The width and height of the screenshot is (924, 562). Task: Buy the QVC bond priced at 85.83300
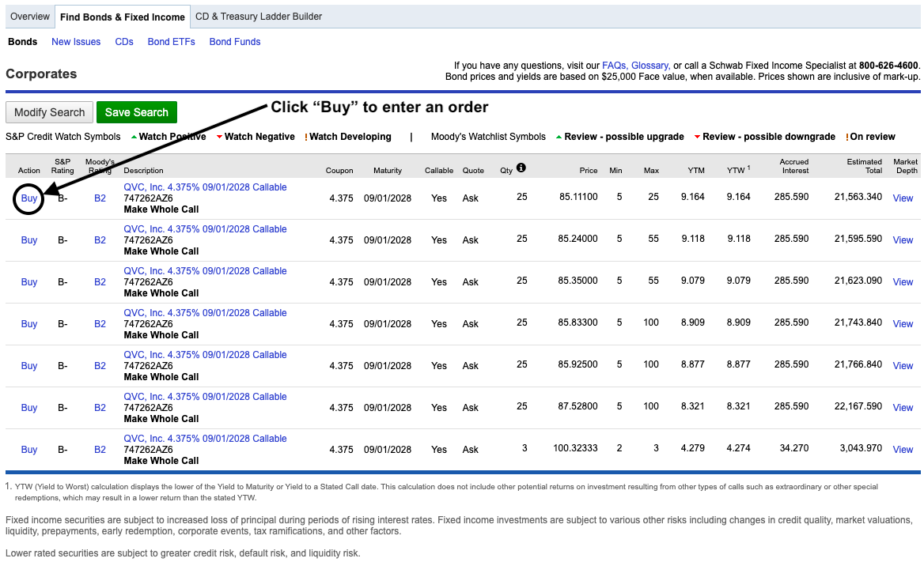pyautogui.click(x=28, y=324)
